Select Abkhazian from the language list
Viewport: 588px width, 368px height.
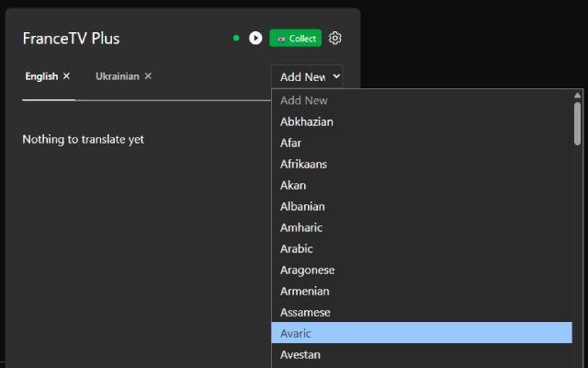[422, 121]
